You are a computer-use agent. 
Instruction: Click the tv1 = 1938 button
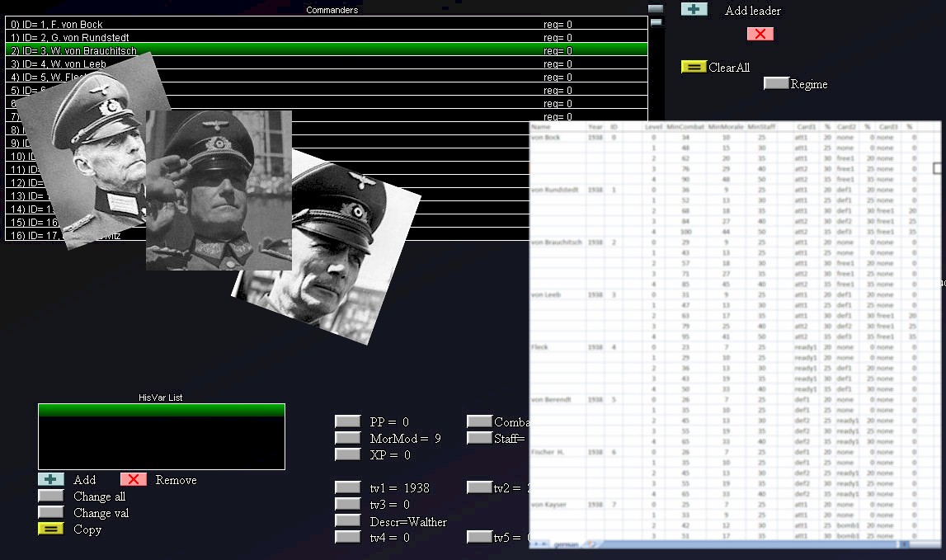tap(348, 487)
